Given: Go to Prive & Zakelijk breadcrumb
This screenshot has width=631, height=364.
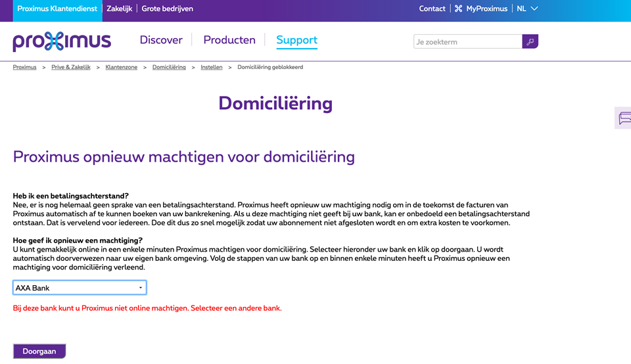Looking at the screenshot, I should [71, 67].
